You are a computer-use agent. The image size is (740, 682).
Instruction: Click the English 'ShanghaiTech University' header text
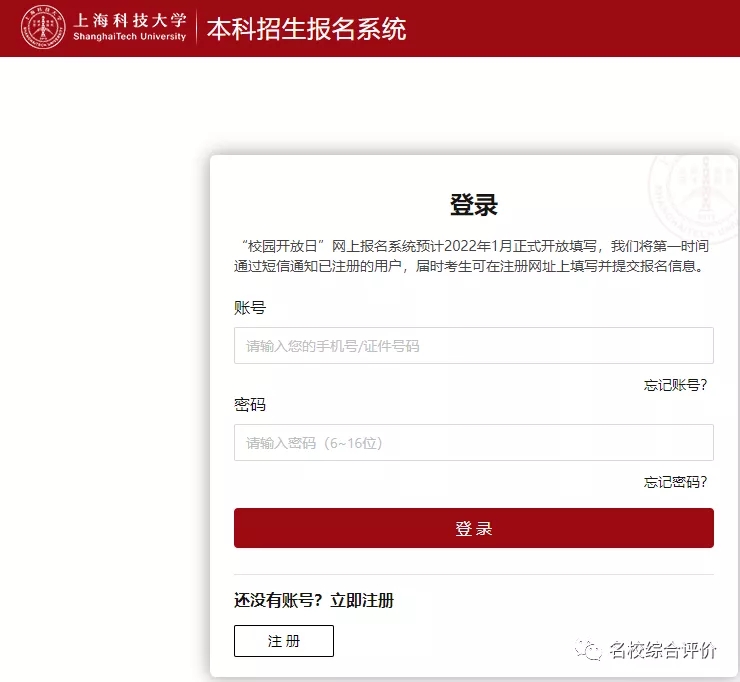(x=129, y=37)
